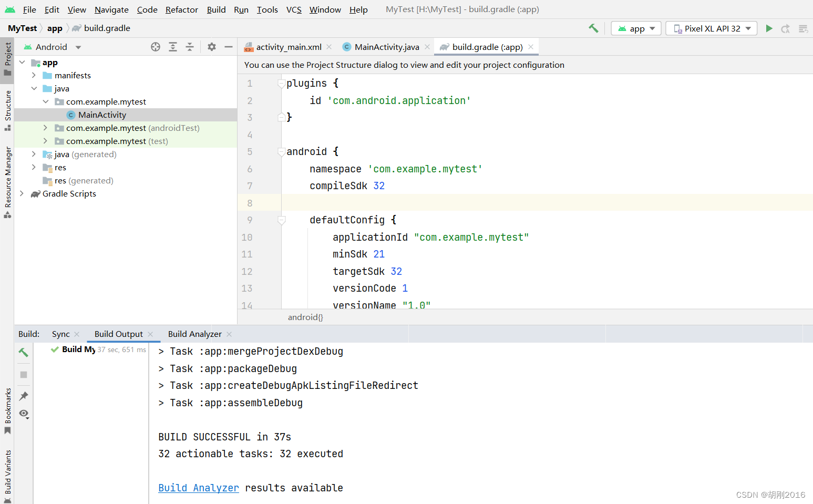
Task: Select the build.gradle (:app) tab
Action: [x=487, y=47]
